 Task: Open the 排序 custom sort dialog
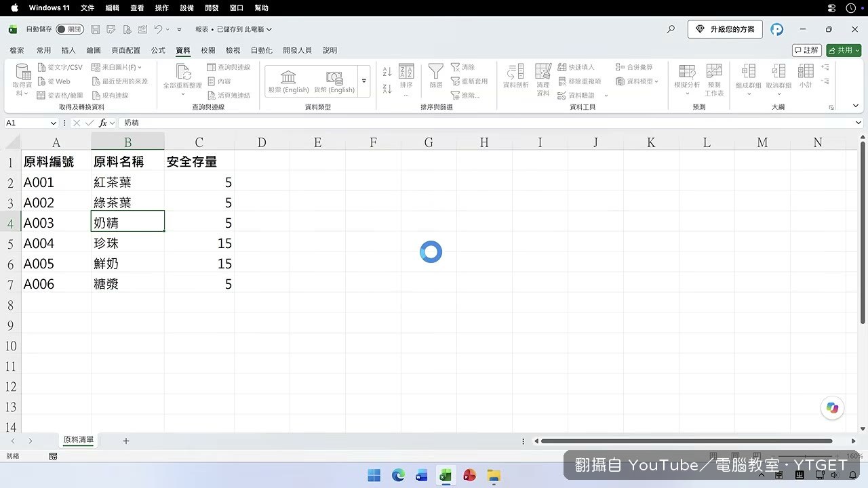(406, 77)
